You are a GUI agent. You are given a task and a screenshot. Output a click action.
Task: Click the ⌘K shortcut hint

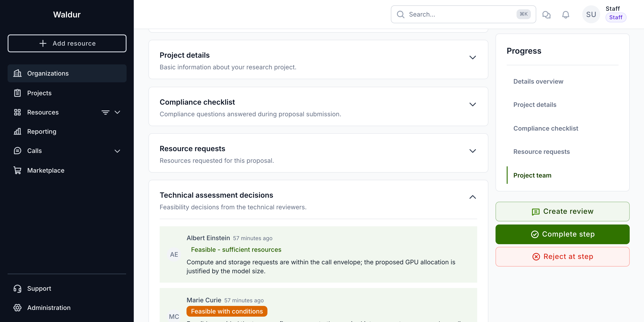[x=523, y=14]
